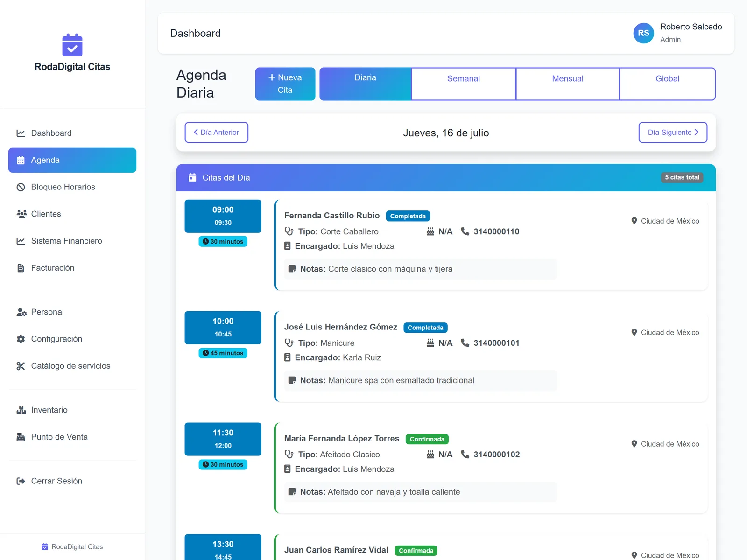Click the clock icon on the 45 minutos badge
Image resolution: width=747 pixels, height=560 pixels.
205,353
